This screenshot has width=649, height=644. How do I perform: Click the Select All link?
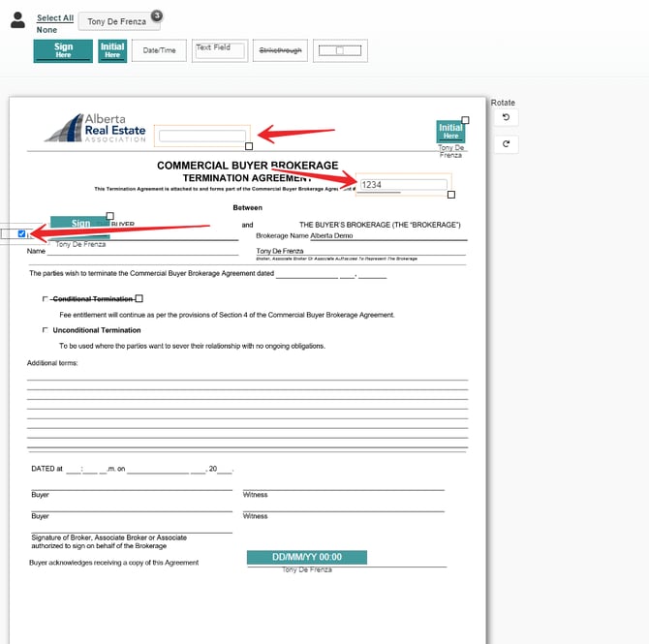click(x=55, y=18)
